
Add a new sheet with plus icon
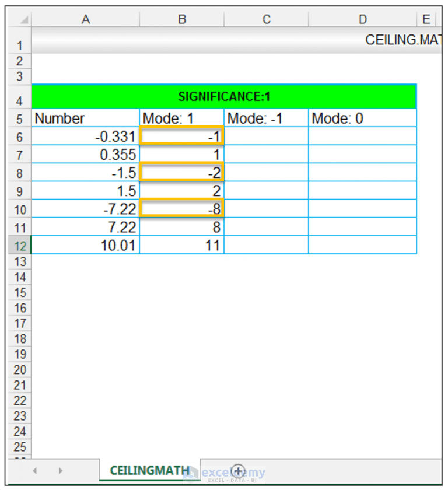point(238,471)
